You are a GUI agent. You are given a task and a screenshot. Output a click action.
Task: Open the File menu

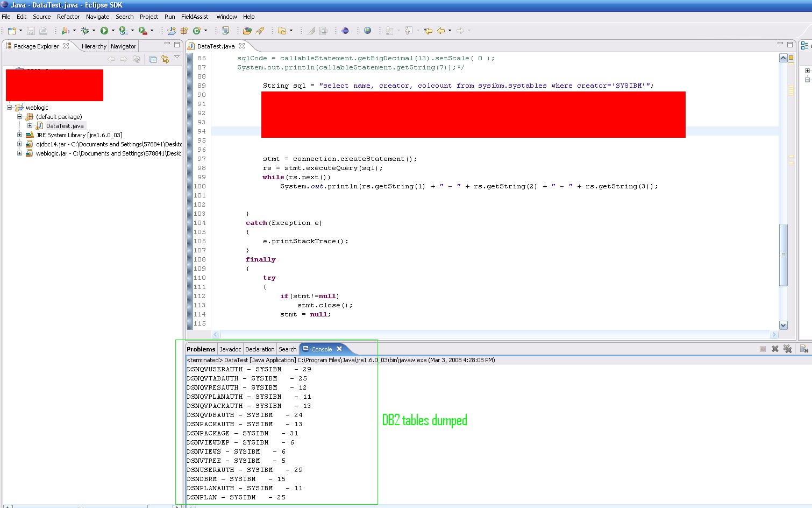pyautogui.click(x=6, y=17)
